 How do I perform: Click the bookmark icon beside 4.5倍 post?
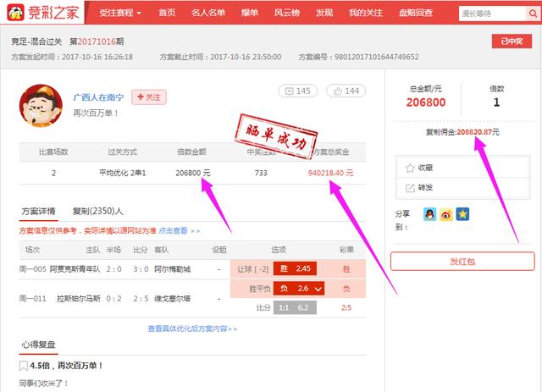click(24, 366)
